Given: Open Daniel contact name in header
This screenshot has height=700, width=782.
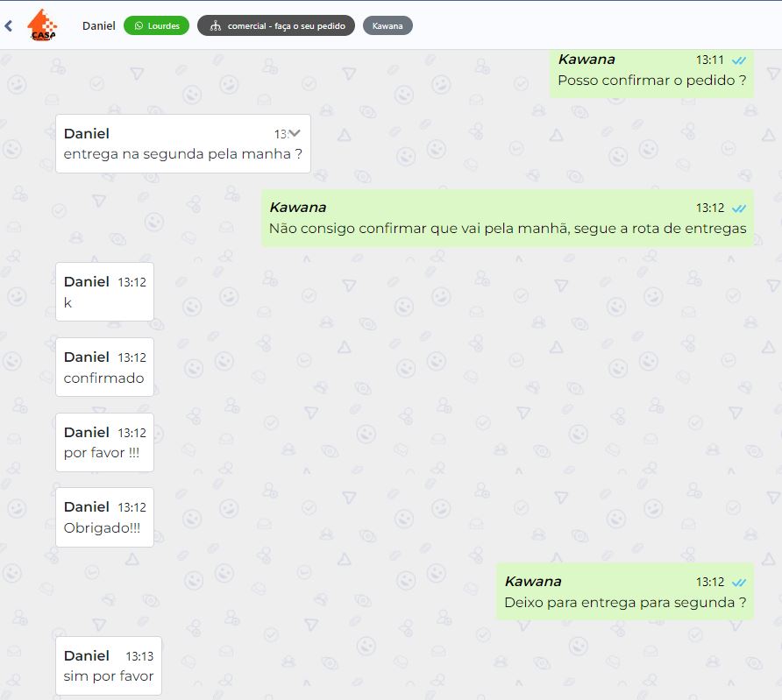Looking at the screenshot, I should pyautogui.click(x=99, y=26).
